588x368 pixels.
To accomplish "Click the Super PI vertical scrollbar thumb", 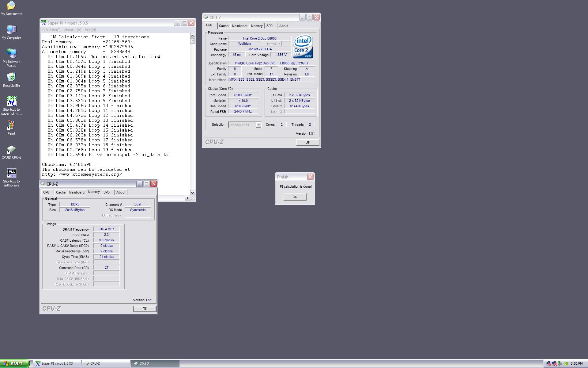I will click(193, 41).
